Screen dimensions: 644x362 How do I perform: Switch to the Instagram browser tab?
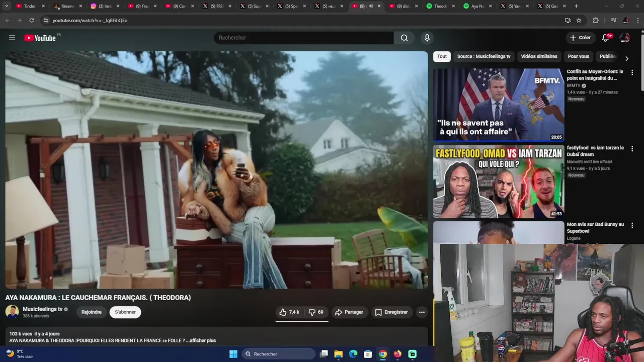pos(105,6)
